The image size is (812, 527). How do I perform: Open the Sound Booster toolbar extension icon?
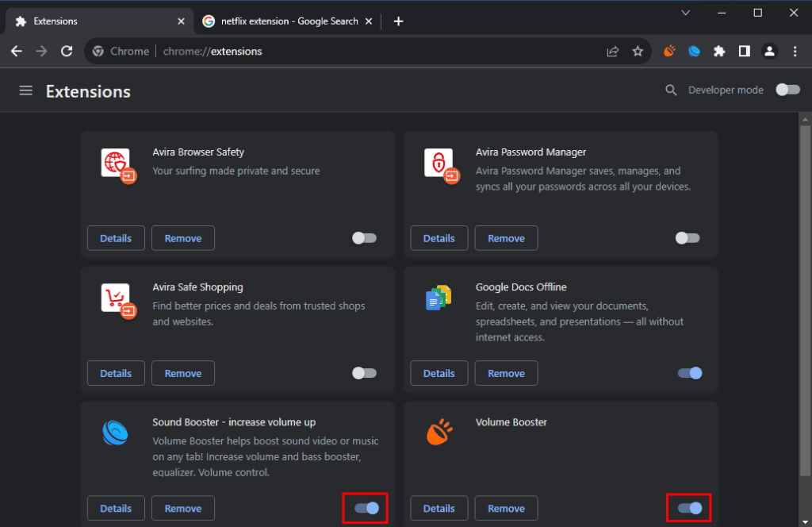(x=694, y=52)
